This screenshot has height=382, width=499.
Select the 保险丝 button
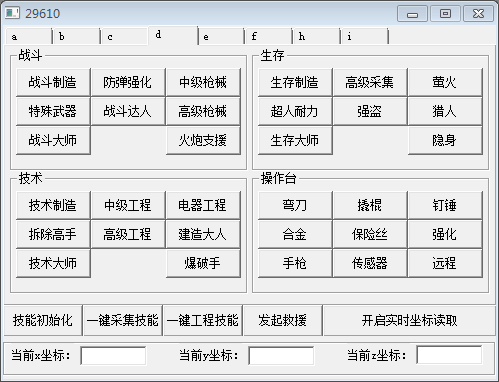370,234
